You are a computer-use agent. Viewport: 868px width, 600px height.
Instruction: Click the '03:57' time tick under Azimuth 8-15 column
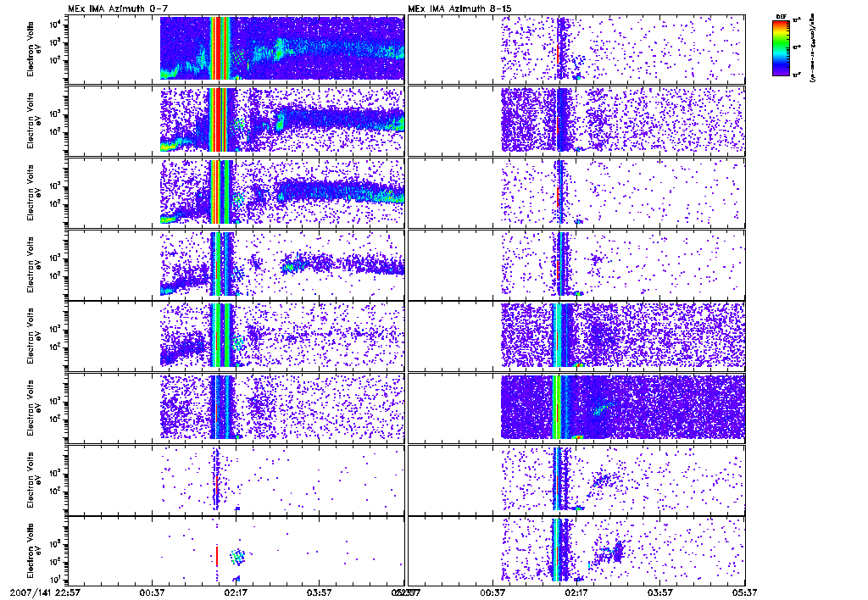pyautogui.click(x=660, y=592)
